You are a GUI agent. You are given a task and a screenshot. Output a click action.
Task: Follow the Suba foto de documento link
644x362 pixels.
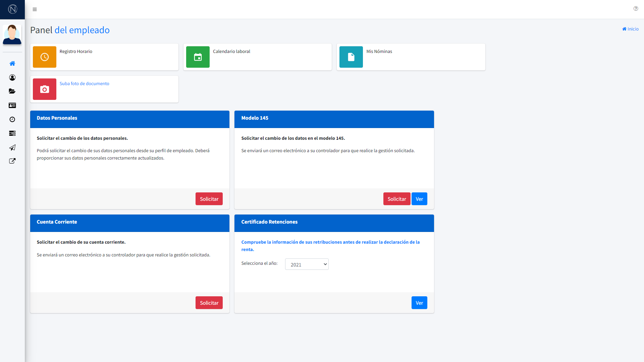[84, 83]
